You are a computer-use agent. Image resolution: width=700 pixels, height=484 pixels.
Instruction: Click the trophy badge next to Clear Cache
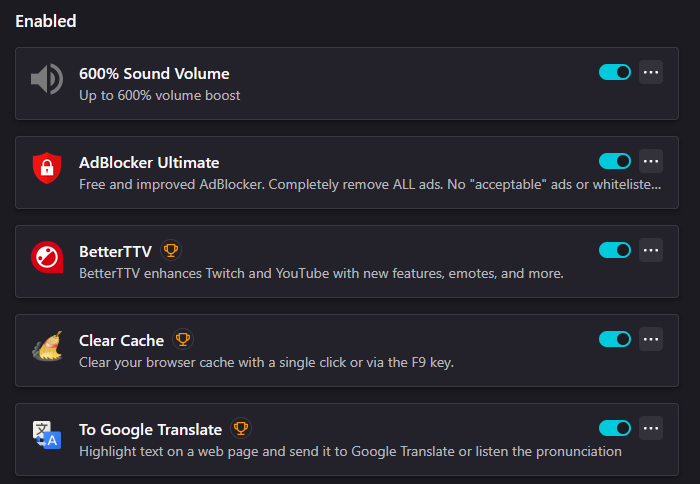pos(182,339)
